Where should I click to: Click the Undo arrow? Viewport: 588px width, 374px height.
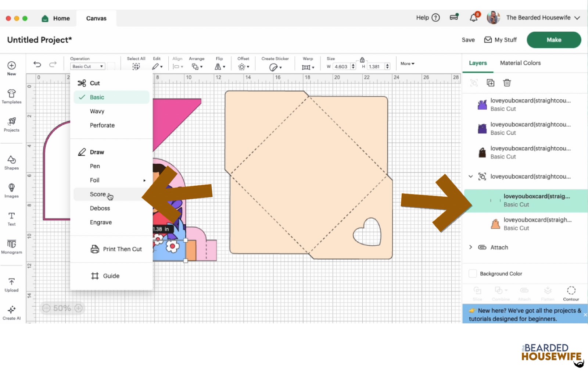(x=37, y=64)
